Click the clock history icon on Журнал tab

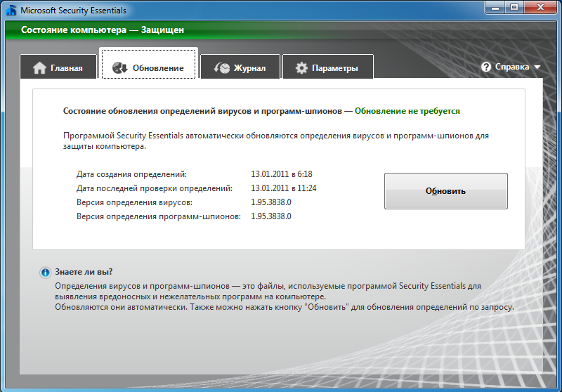(222, 67)
